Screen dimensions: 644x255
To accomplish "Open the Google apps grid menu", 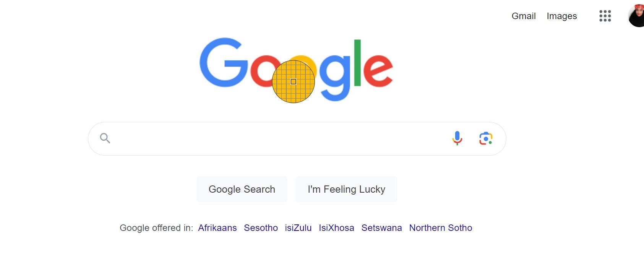I will pyautogui.click(x=605, y=16).
